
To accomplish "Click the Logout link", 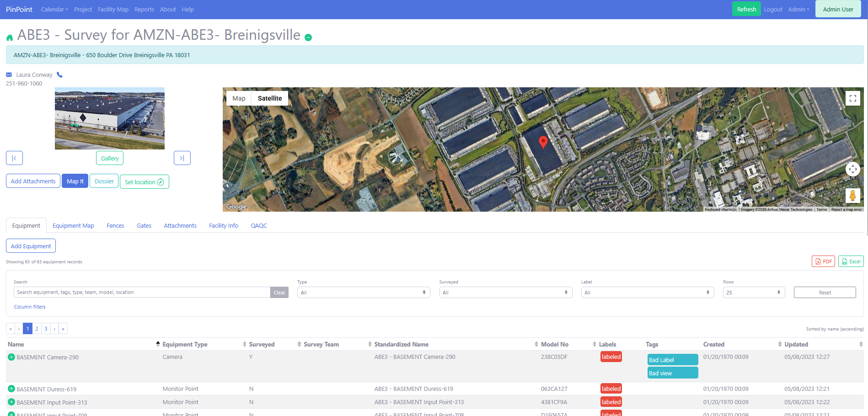I will (x=773, y=9).
